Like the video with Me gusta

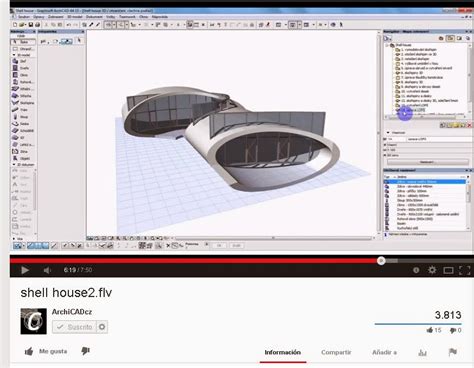pyautogui.click(x=46, y=351)
